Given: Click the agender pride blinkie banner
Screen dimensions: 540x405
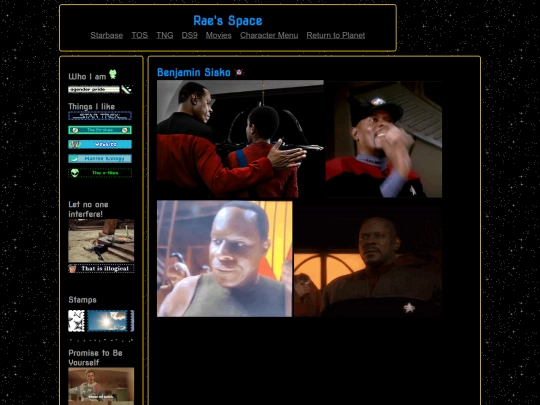Looking at the screenshot, I should [x=94, y=90].
